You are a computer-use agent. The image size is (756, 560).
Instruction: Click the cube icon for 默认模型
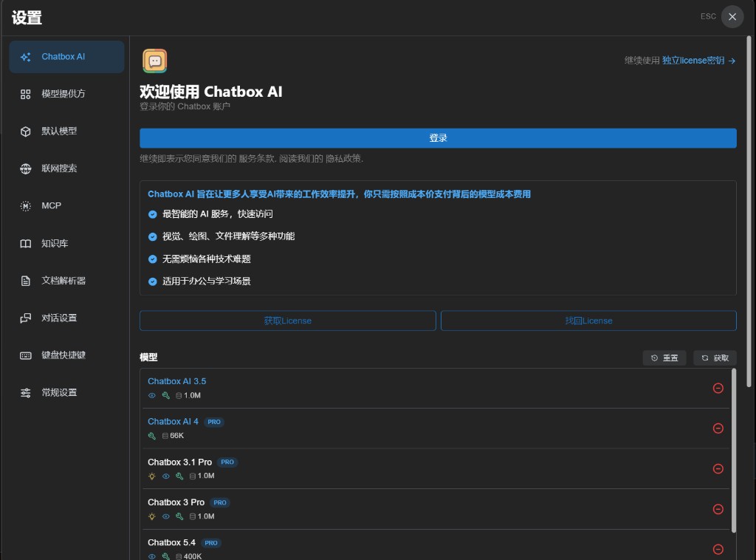click(x=26, y=132)
